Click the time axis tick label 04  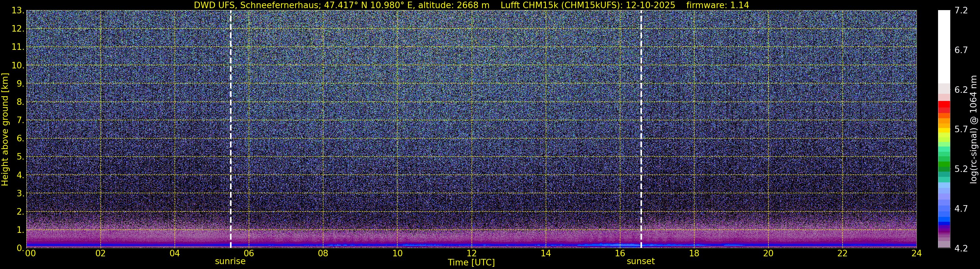pos(175,254)
